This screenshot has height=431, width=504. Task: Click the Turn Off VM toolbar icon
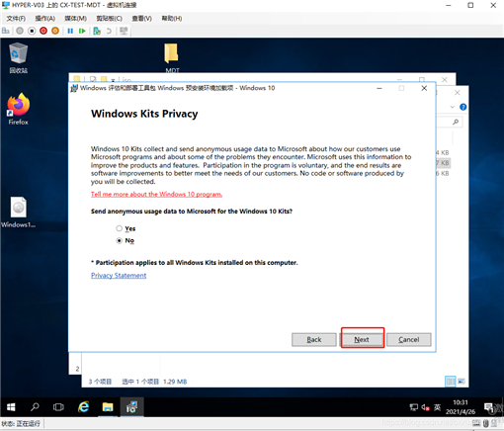point(32,31)
